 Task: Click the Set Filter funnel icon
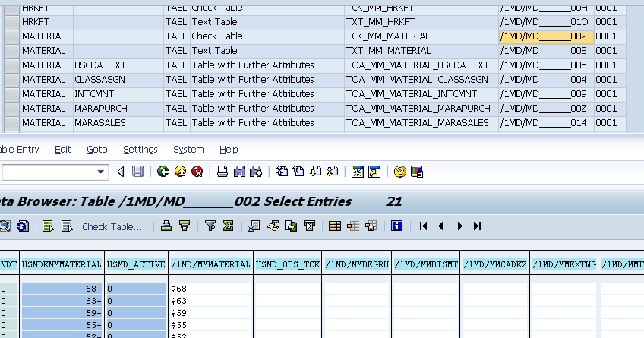210,226
